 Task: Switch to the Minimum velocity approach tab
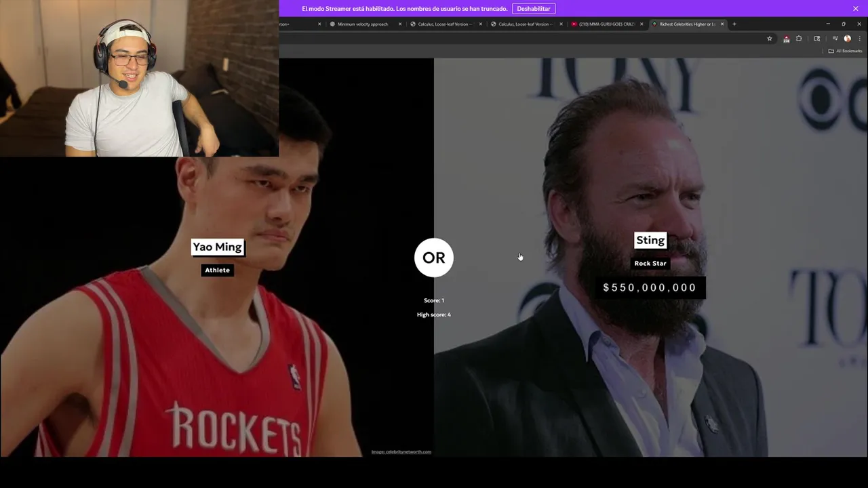(x=365, y=24)
